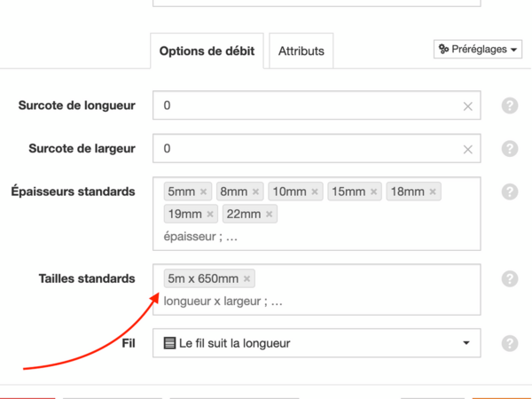Remove the 5mm thickness tag
The width and height of the screenshot is (532, 399).
click(x=204, y=192)
